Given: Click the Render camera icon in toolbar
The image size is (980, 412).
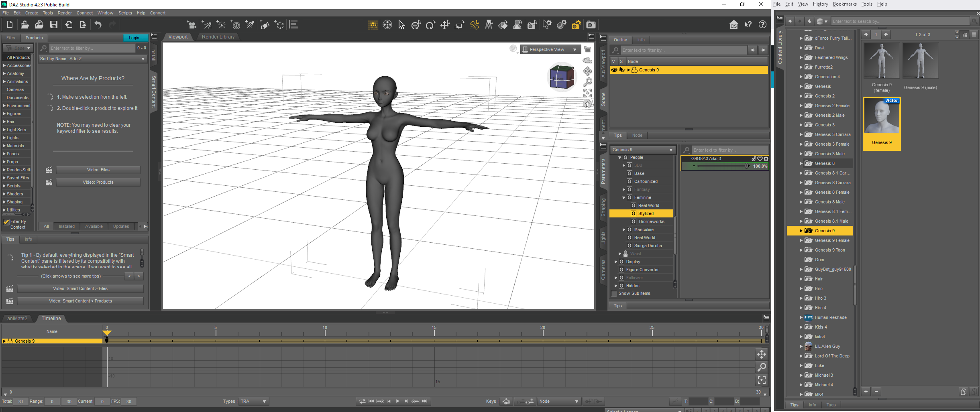Looking at the screenshot, I should pyautogui.click(x=591, y=25).
